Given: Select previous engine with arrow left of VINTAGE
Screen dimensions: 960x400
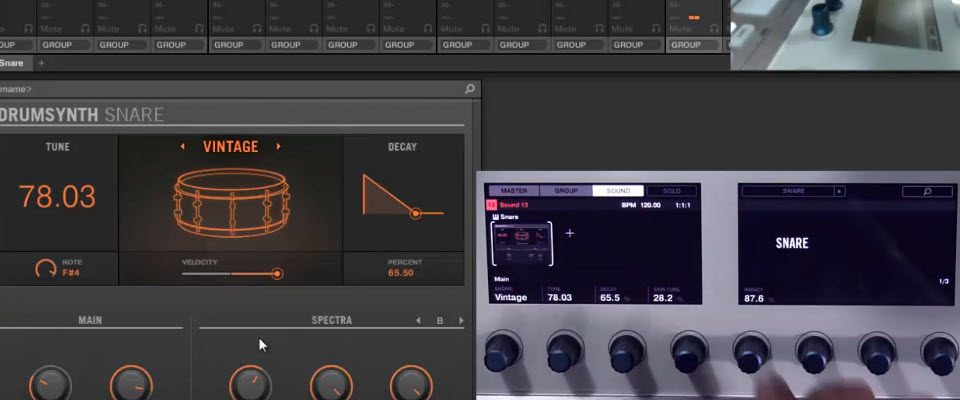Looking at the screenshot, I should tap(182, 146).
